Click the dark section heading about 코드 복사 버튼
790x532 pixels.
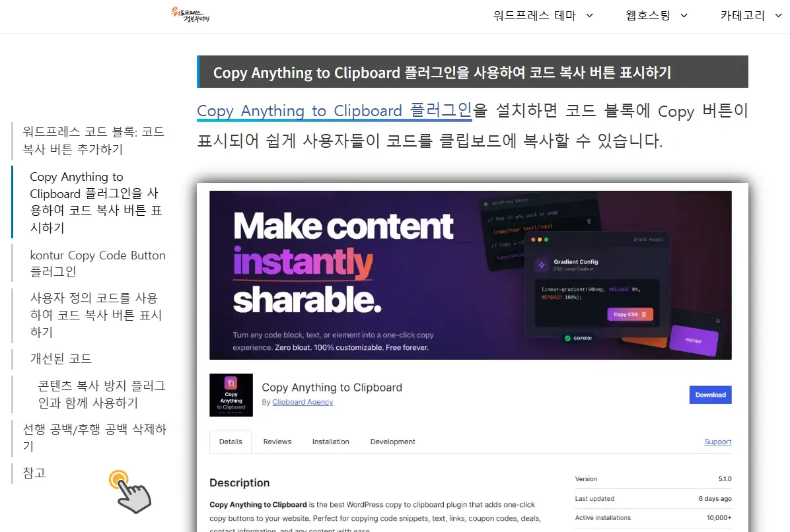(472, 72)
